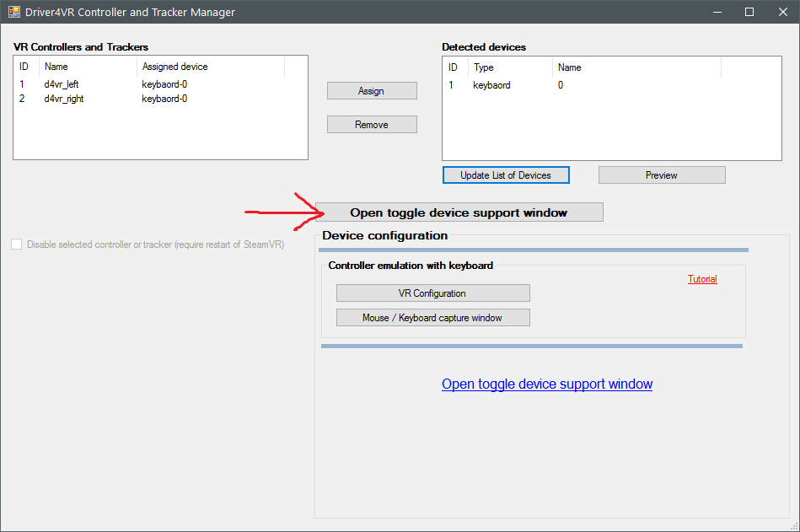Click the ID column header in Detected devices
This screenshot has width=800, height=532.
tap(455, 67)
